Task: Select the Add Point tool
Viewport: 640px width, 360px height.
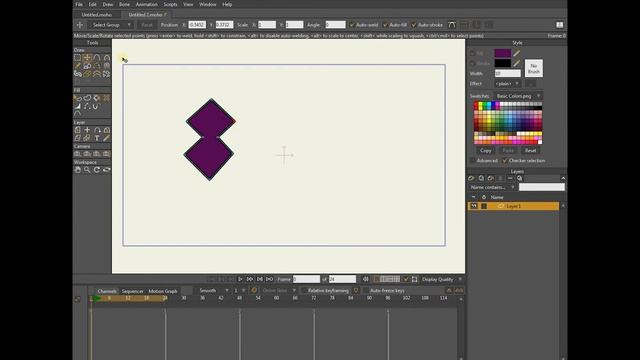Action: point(97,58)
